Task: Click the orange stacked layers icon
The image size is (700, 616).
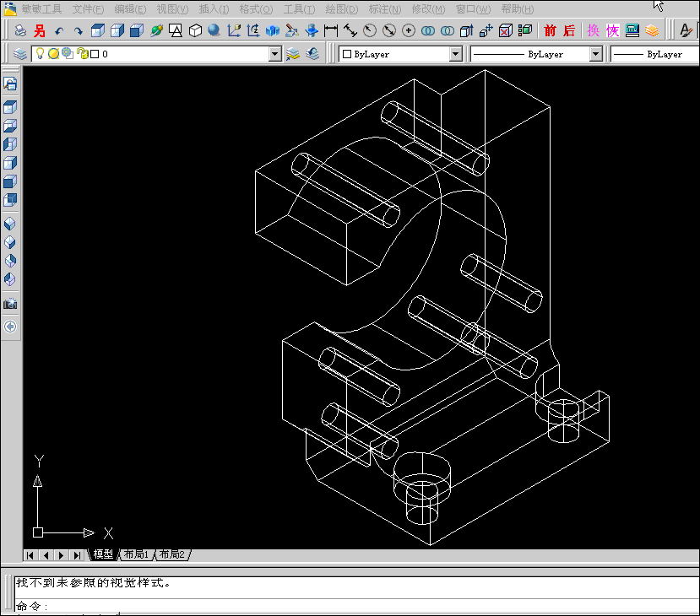Action: coord(652,30)
